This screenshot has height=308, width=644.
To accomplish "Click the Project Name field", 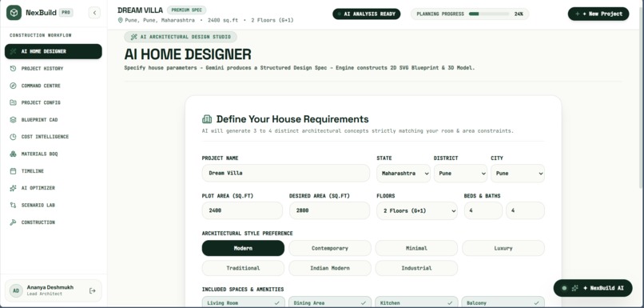I will tap(286, 174).
